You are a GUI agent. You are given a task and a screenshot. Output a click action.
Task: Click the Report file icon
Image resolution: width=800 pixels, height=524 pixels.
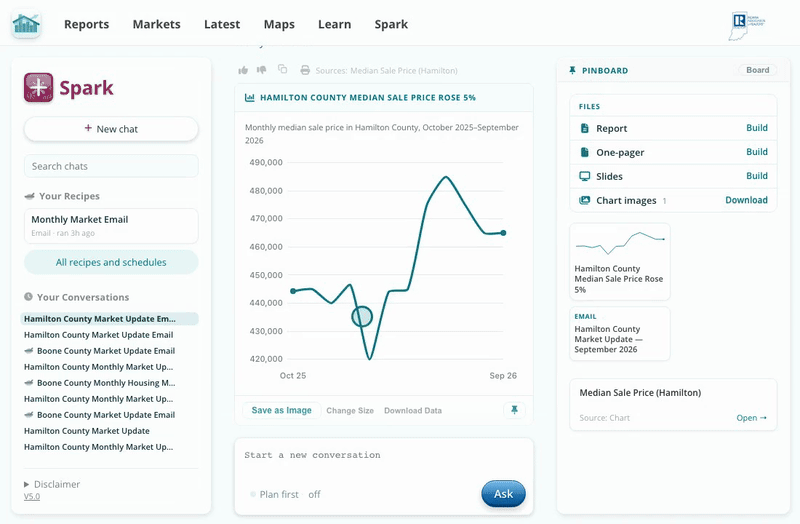pyautogui.click(x=585, y=128)
